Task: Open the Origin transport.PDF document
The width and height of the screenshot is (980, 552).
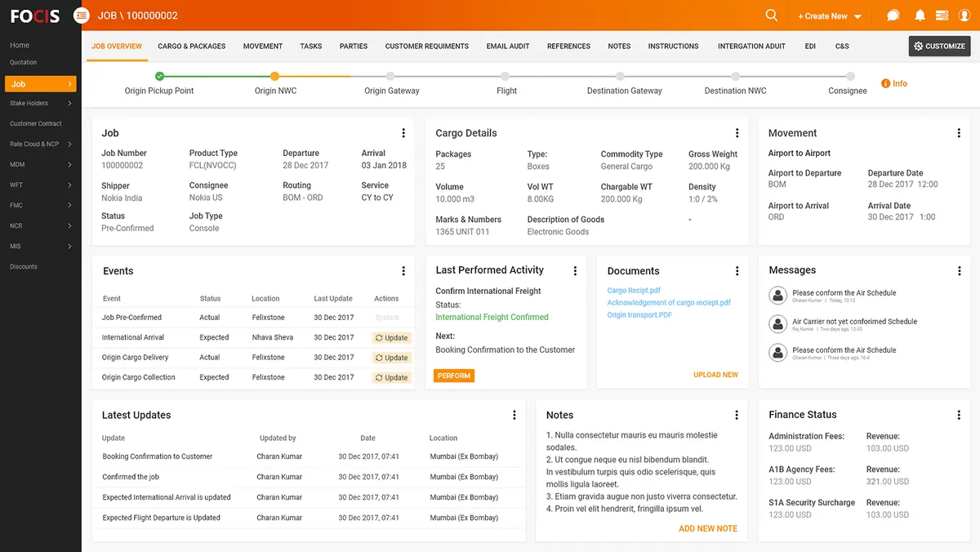Action: pyautogui.click(x=639, y=314)
